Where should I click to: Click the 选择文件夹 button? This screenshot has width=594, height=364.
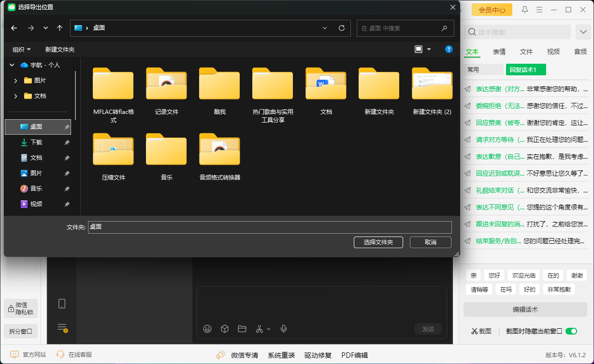[378, 242]
